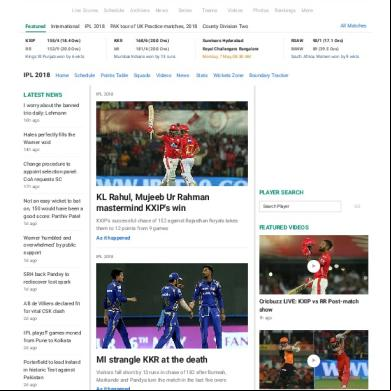Click the player search go icon
This screenshot has width=391, height=391.
357,206
